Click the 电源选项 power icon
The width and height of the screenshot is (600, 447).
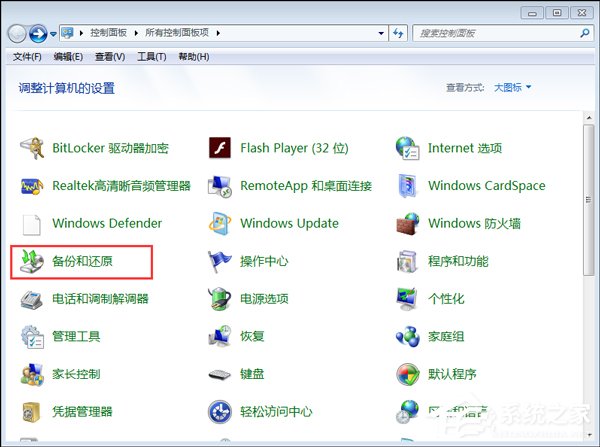[x=221, y=298]
